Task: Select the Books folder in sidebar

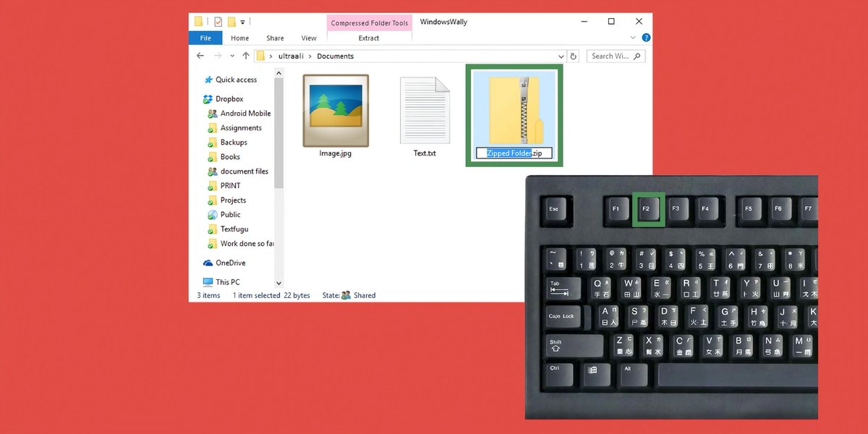Action: click(x=224, y=157)
